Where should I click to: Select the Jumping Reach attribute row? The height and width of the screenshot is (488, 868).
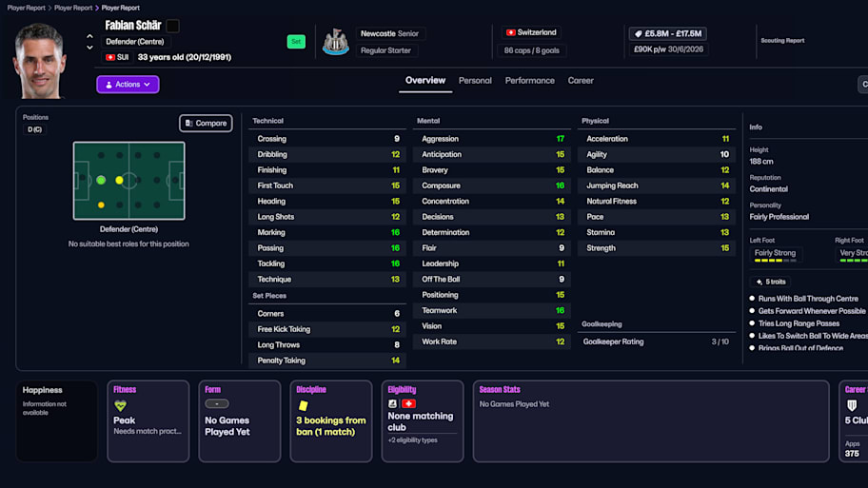[x=657, y=185]
